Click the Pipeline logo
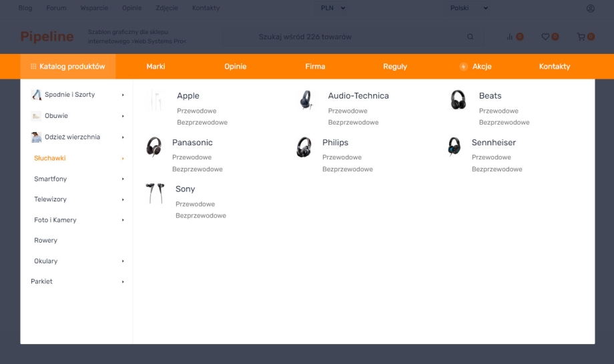614x364 pixels. pyautogui.click(x=47, y=37)
